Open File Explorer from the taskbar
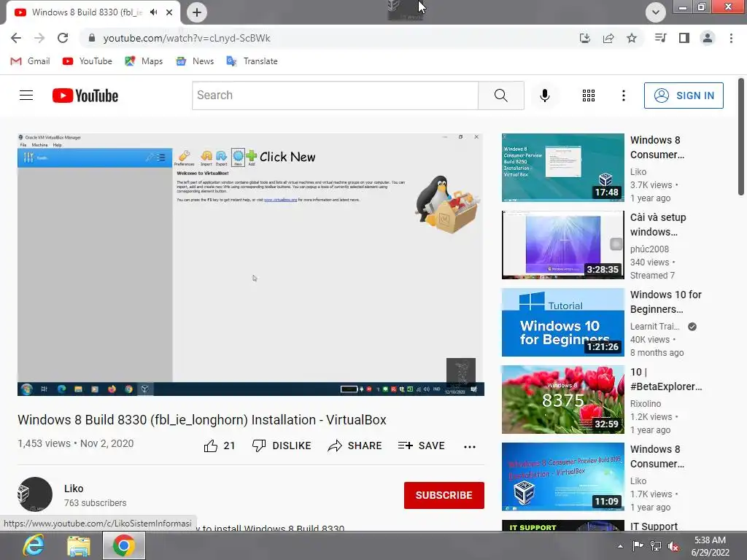 click(x=79, y=545)
